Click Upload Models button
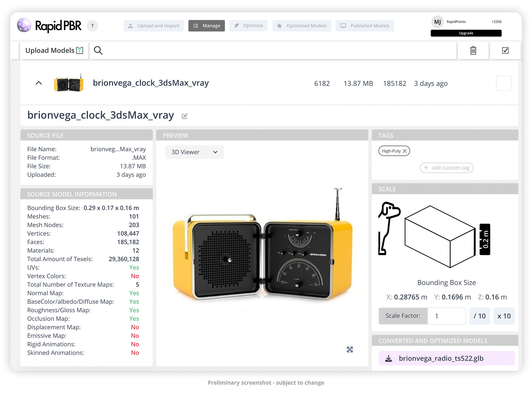Viewport: 532px width, 394px height. pyautogui.click(x=54, y=50)
